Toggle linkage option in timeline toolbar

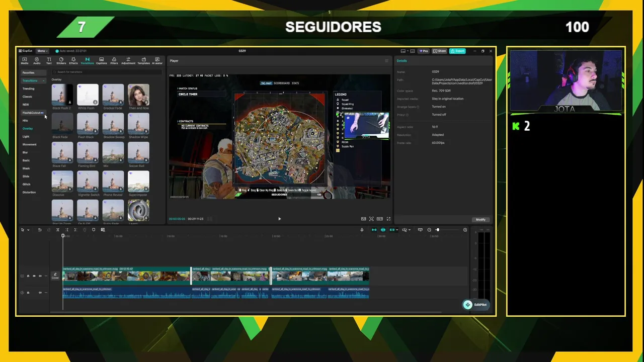click(x=392, y=230)
